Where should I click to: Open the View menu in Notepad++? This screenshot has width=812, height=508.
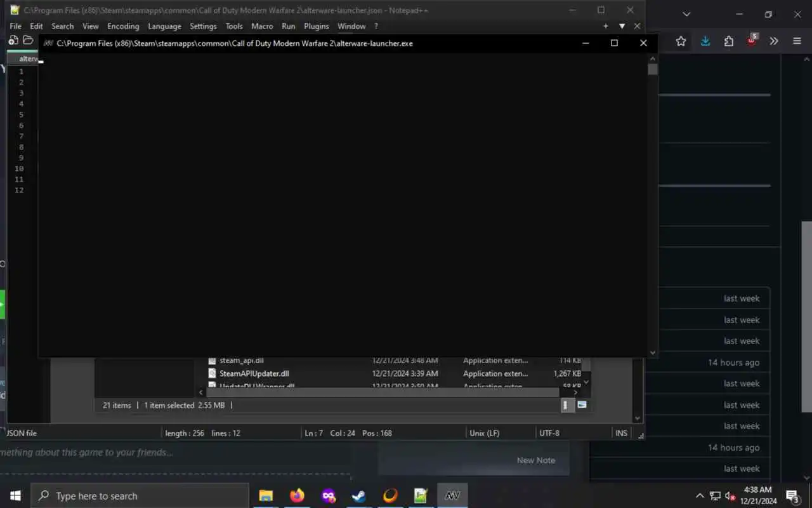(x=90, y=26)
